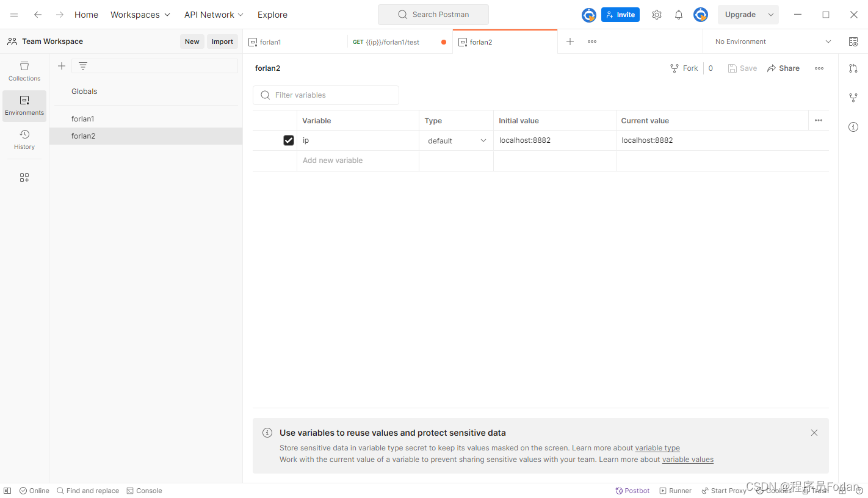Open Postman settings gear
The width and height of the screenshot is (868, 498).
click(x=657, y=15)
